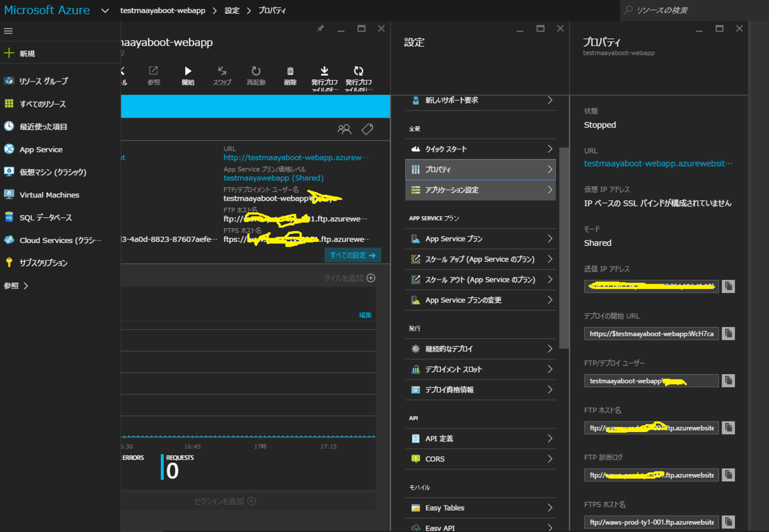Open リソース グループ in the sidebar
Image resolution: width=769 pixels, height=532 pixels.
click(43, 81)
